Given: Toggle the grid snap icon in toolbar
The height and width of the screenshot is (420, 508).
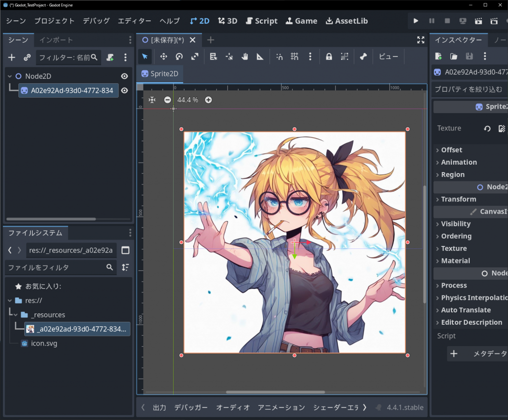Looking at the screenshot, I should point(295,57).
